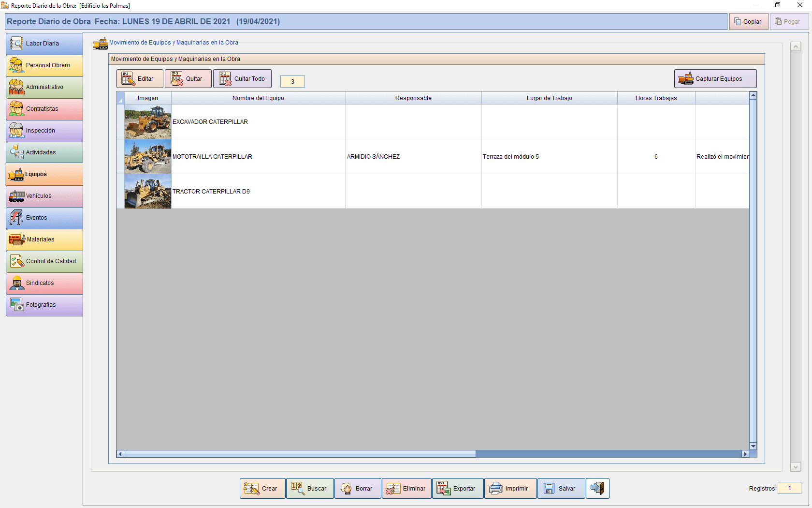Open the Control de Calidad section
This screenshot has width=812, height=508.
(44, 261)
